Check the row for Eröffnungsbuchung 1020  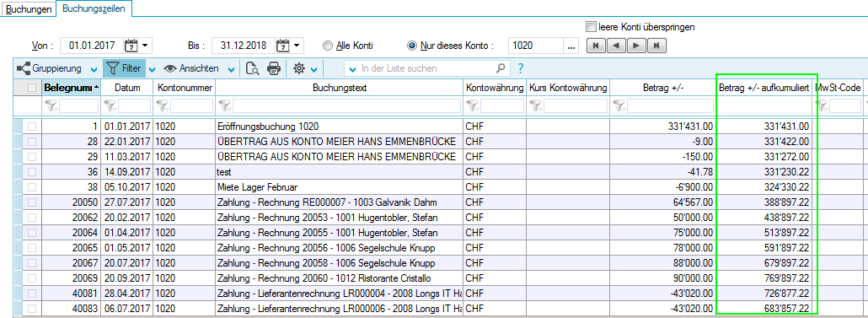(32, 127)
